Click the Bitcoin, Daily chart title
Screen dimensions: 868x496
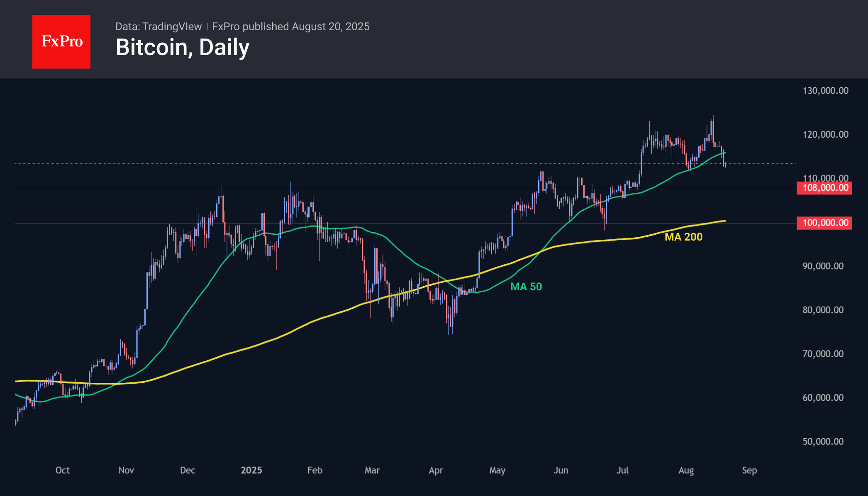click(183, 47)
